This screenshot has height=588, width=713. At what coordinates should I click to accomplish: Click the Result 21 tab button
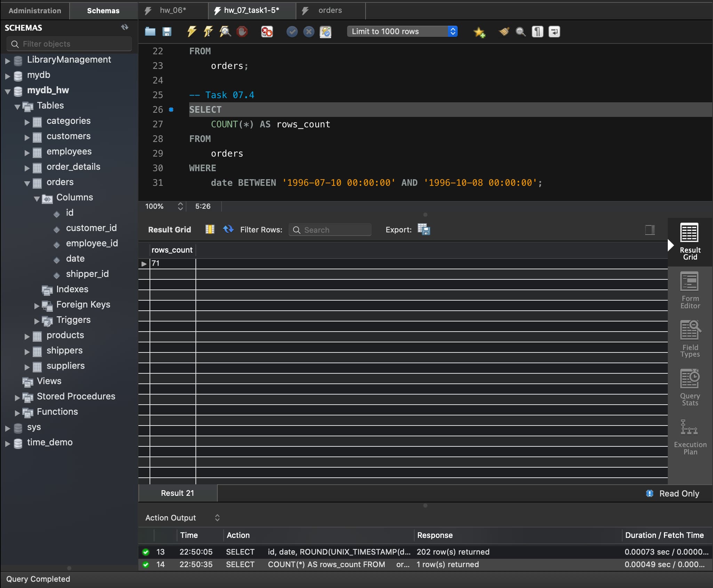(x=177, y=493)
